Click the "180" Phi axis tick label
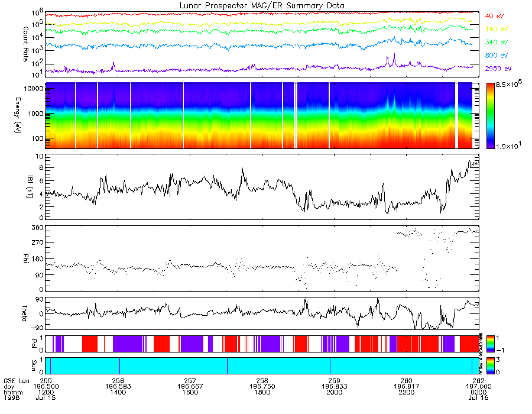Image resolution: width=532 pixels, height=414 pixels. point(37,259)
